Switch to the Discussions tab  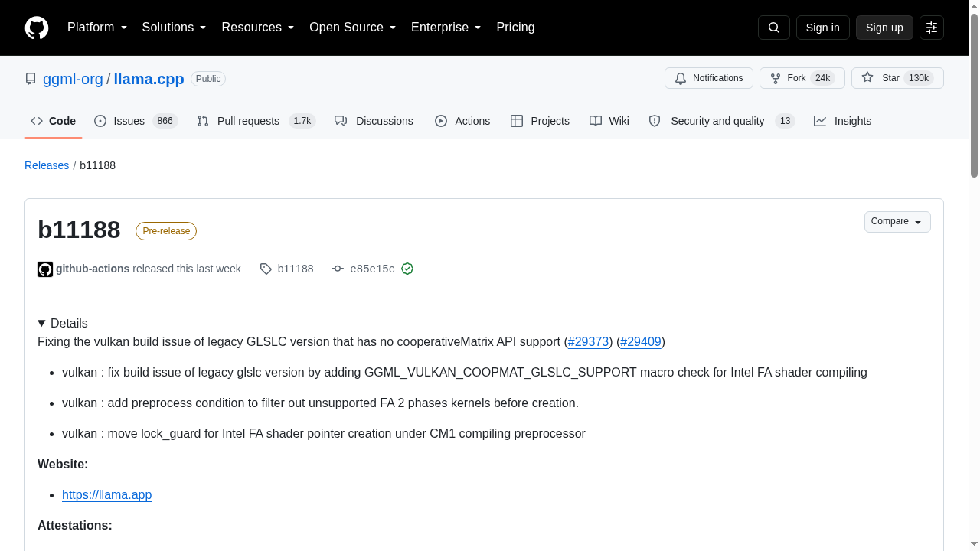(x=374, y=121)
